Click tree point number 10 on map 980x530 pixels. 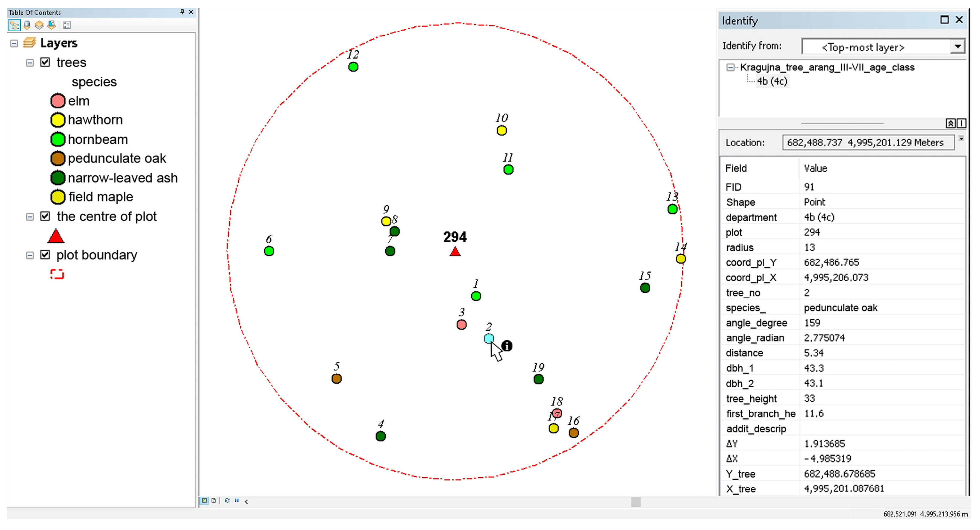[x=502, y=131]
